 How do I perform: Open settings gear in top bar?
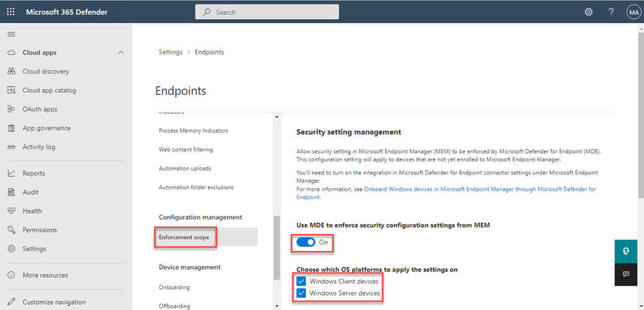coord(589,12)
